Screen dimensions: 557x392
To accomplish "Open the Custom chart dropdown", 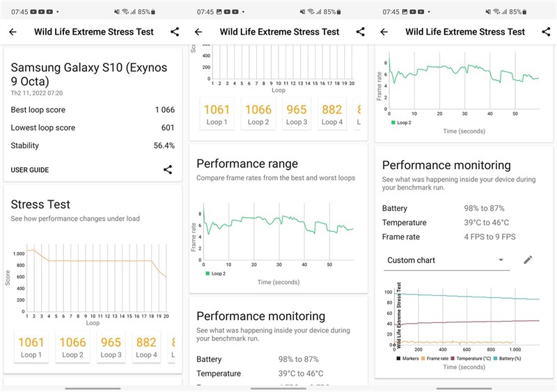I will tap(446, 260).
